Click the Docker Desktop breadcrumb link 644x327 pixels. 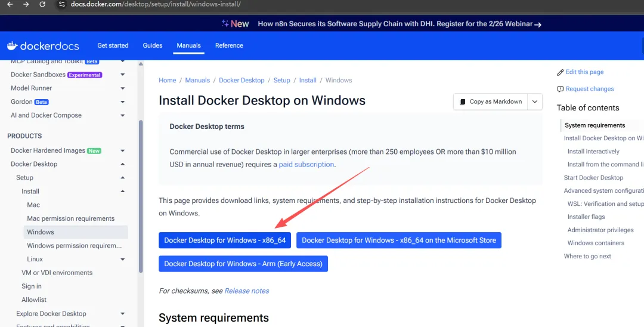pos(241,81)
